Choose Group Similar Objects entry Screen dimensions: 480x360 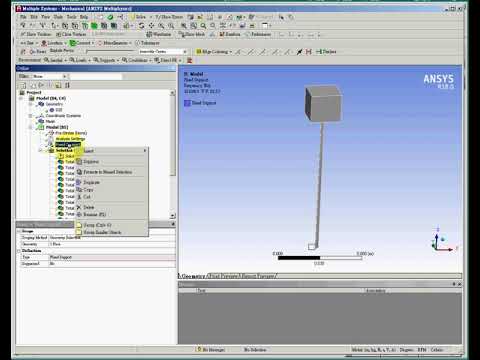click(112, 232)
